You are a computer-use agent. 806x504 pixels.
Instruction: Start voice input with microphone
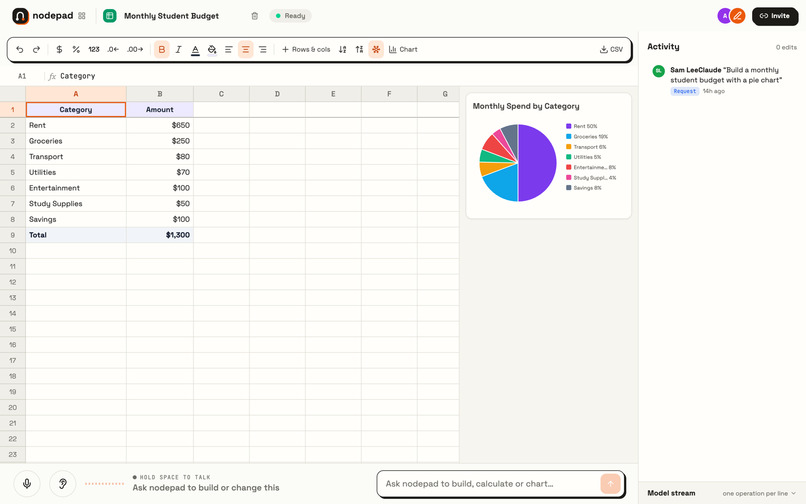(x=27, y=483)
